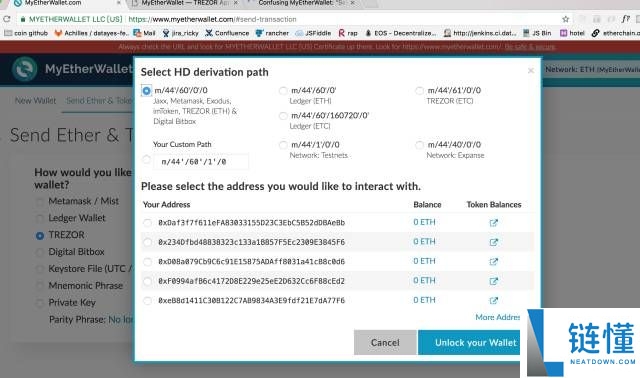
Task: Open the coin github bookmark
Action: click(x=26, y=33)
